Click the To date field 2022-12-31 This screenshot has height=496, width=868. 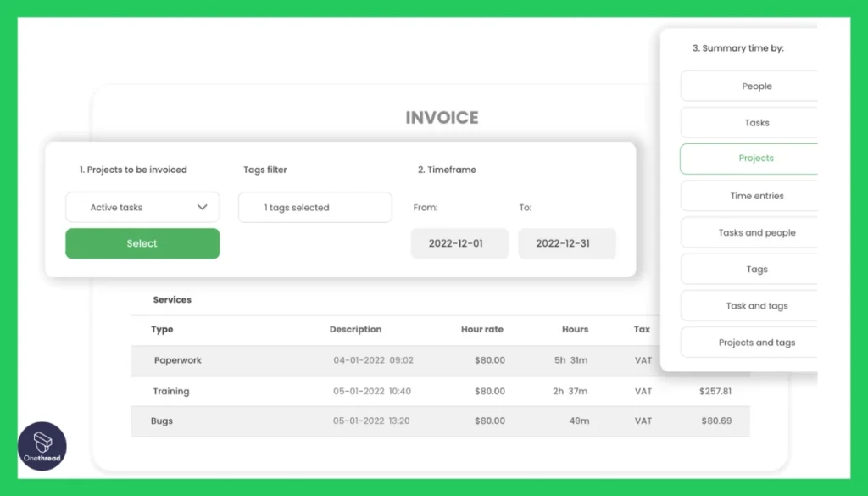(567, 243)
